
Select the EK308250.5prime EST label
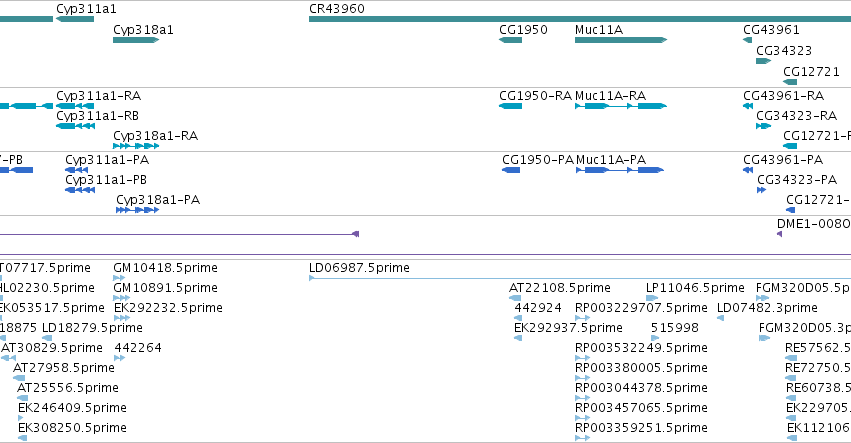point(72,428)
